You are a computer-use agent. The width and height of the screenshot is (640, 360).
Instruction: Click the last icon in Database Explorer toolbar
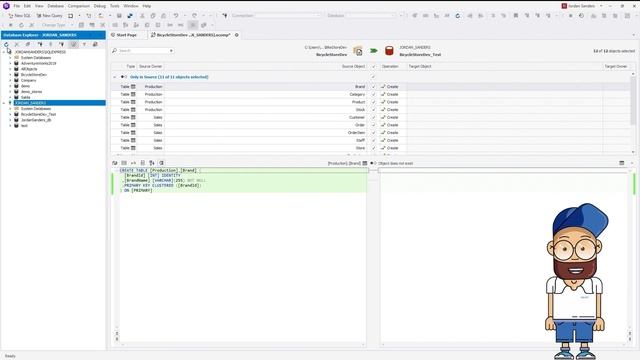pyautogui.click(x=95, y=44)
